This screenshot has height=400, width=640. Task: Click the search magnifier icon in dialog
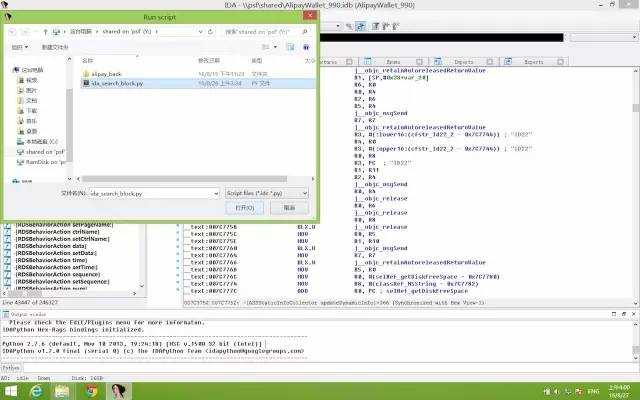point(304,31)
